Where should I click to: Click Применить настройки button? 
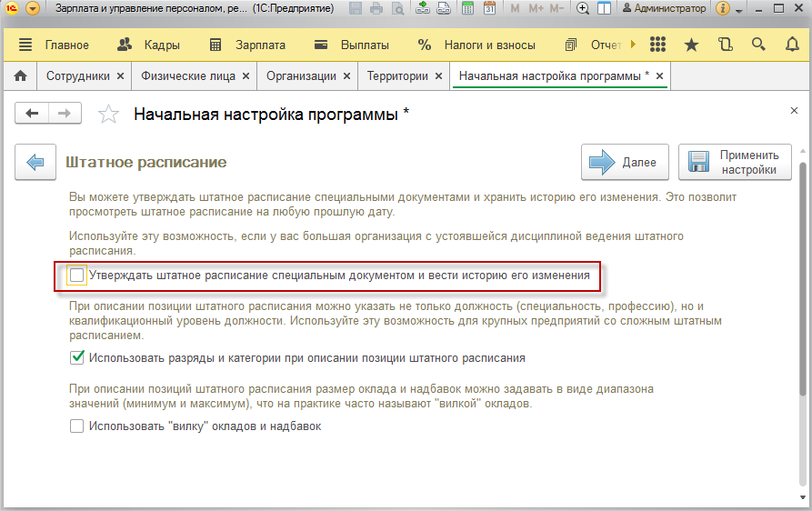735,163
